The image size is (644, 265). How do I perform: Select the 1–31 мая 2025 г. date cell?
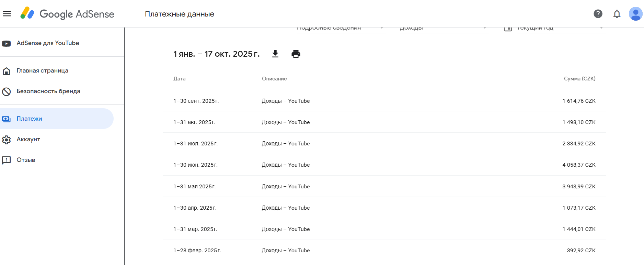(195, 187)
